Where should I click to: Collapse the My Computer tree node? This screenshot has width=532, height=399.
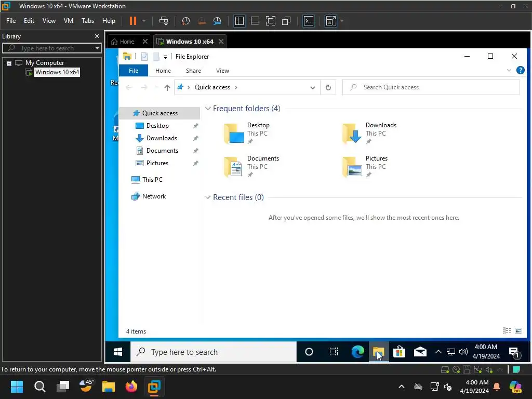(9, 63)
